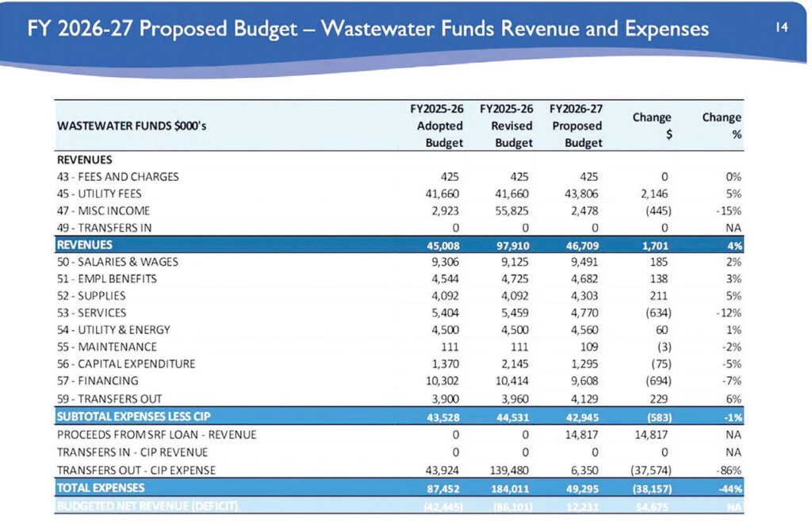812x523 pixels.
Task: Click revenues total revised value 97,910
Action: pos(513,246)
